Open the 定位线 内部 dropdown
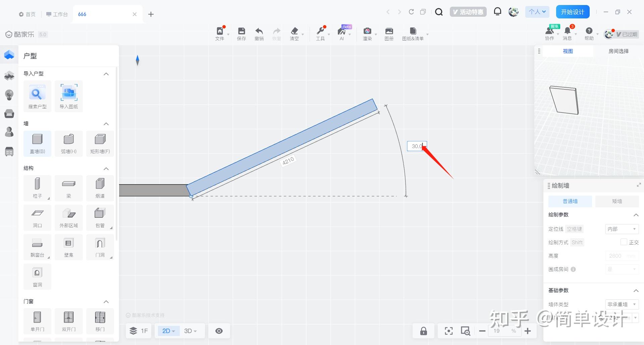The image size is (644, 345). (x=622, y=229)
